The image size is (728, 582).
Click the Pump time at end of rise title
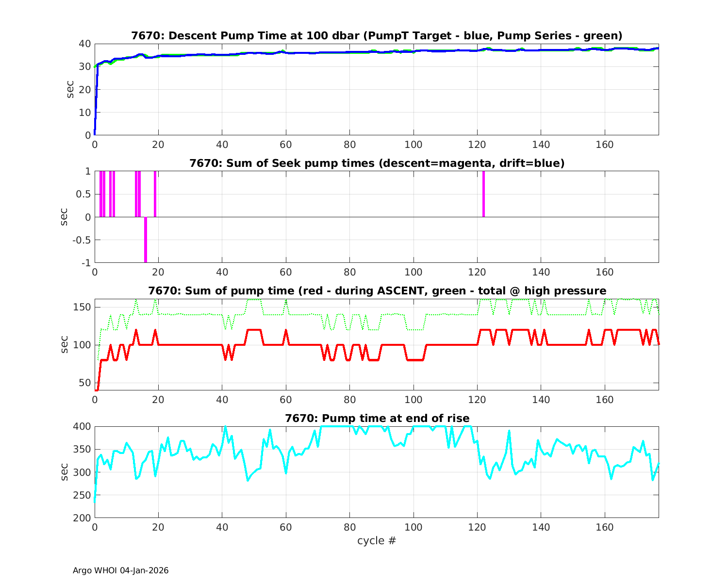377,418
